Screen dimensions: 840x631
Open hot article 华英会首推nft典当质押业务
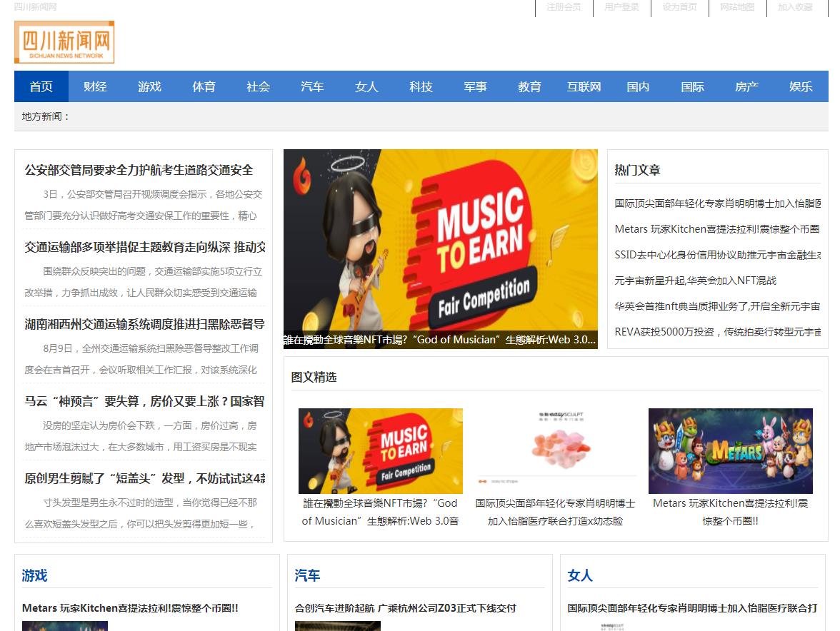[x=717, y=306]
